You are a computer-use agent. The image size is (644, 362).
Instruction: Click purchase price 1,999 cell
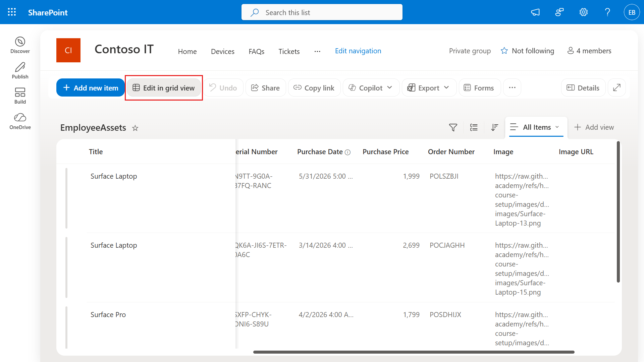click(x=411, y=176)
